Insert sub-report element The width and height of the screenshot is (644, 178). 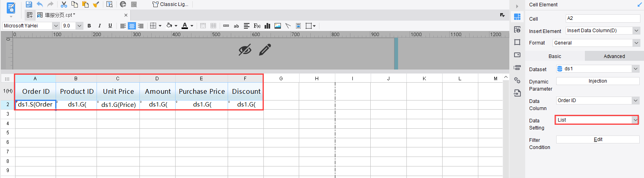[298, 26]
